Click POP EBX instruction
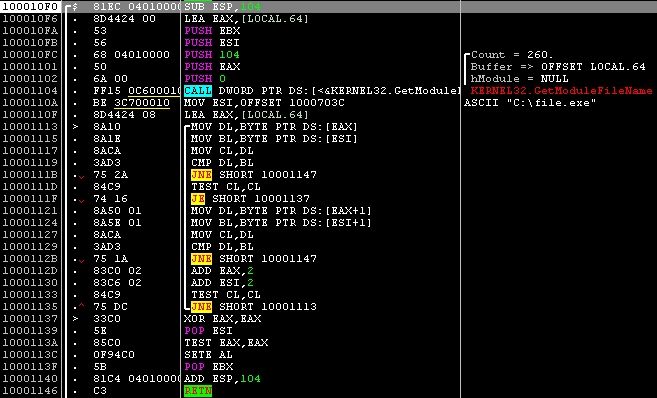657x398 pixels. tap(209, 367)
